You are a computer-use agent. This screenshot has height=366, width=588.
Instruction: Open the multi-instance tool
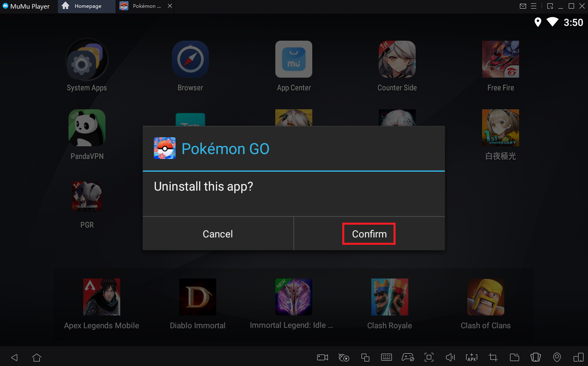point(365,357)
